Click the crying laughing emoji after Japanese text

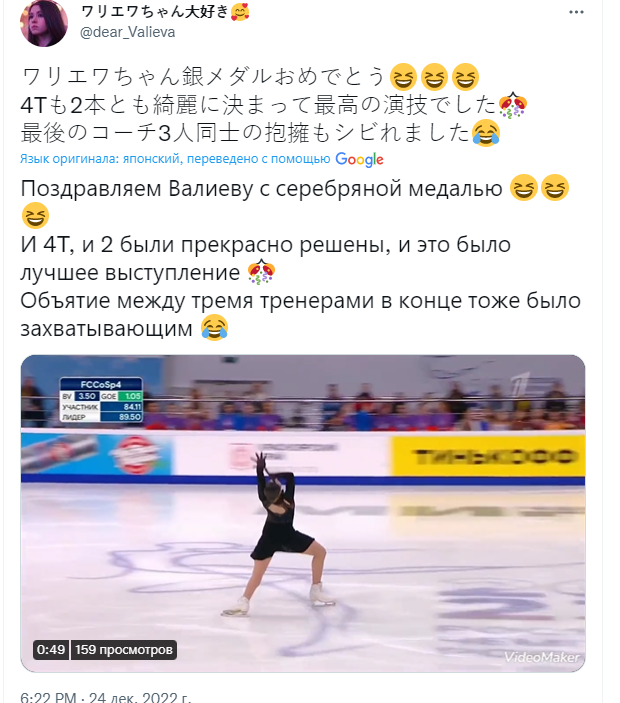tap(486, 133)
